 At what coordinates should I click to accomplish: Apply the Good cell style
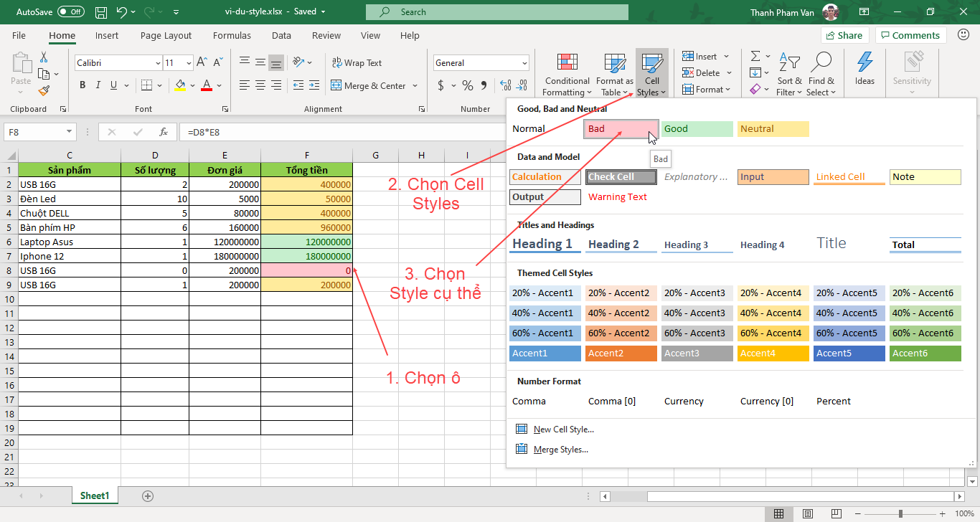(697, 129)
